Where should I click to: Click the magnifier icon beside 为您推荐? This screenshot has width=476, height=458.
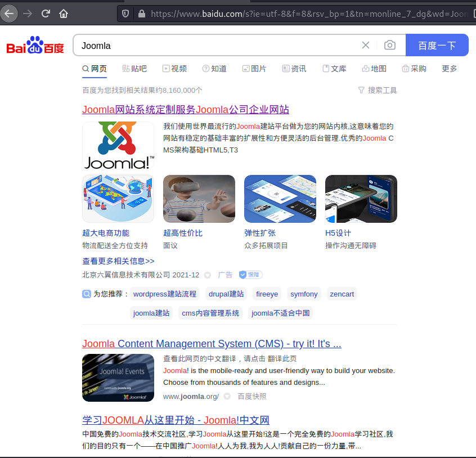87,294
